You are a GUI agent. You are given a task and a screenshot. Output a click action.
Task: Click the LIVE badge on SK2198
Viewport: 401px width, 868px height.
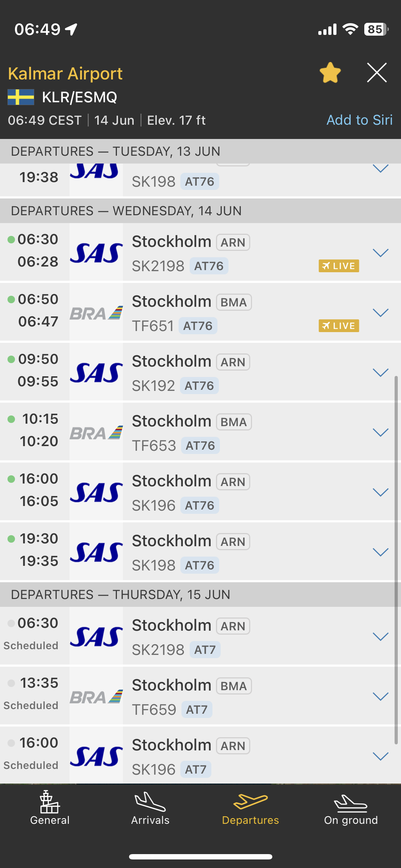pyautogui.click(x=339, y=266)
